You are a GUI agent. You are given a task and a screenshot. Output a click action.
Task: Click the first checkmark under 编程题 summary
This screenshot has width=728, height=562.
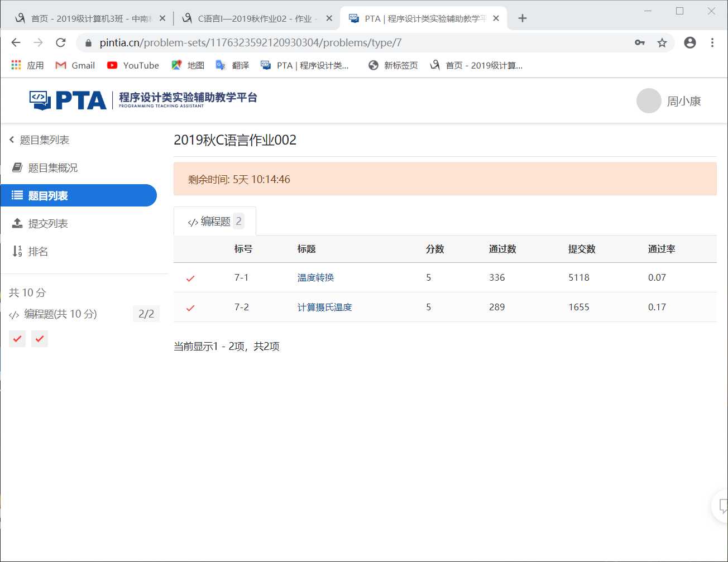click(x=17, y=338)
